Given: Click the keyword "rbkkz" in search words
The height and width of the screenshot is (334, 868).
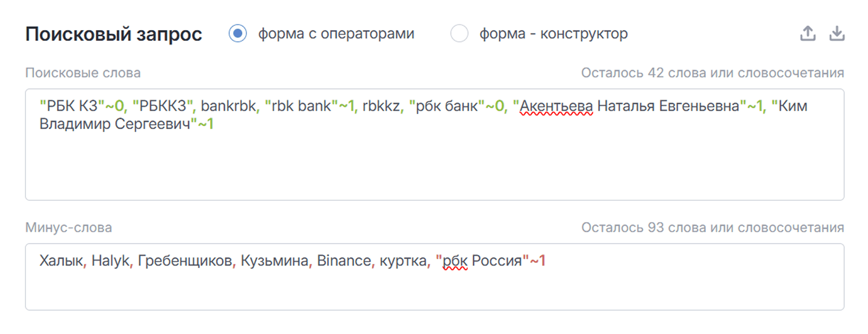Looking at the screenshot, I should 382,105.
